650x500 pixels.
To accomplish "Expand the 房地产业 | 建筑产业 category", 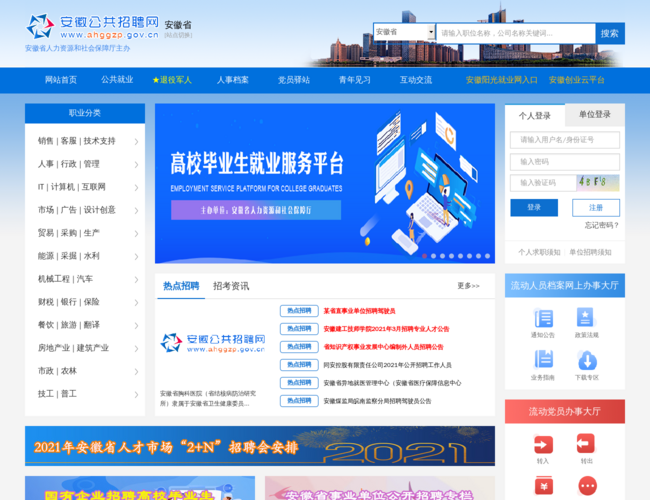I will pos(85,348).
